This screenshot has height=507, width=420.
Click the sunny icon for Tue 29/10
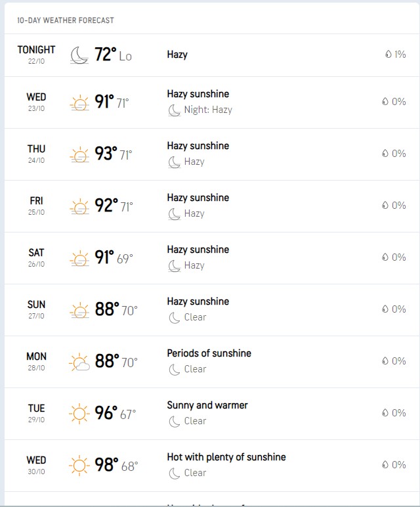pyautogui.click(x=79, y=414)
